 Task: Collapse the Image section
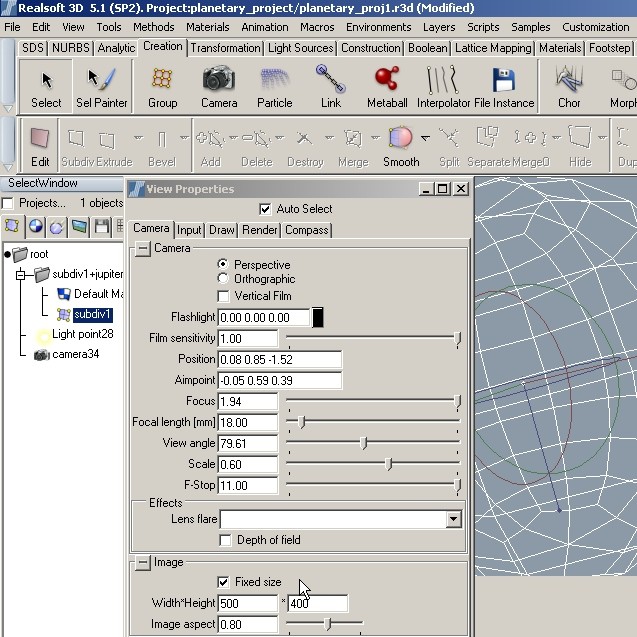(x=143, y=563)
